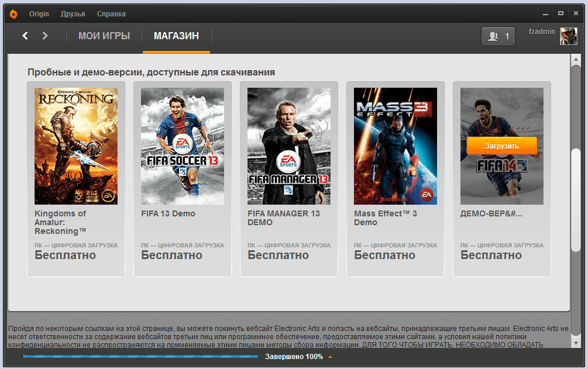Click the FIFA Manager 13 cover art
The width and height of the screenshot is (588, 369).
pyautogui.click(x=289, y=146)
